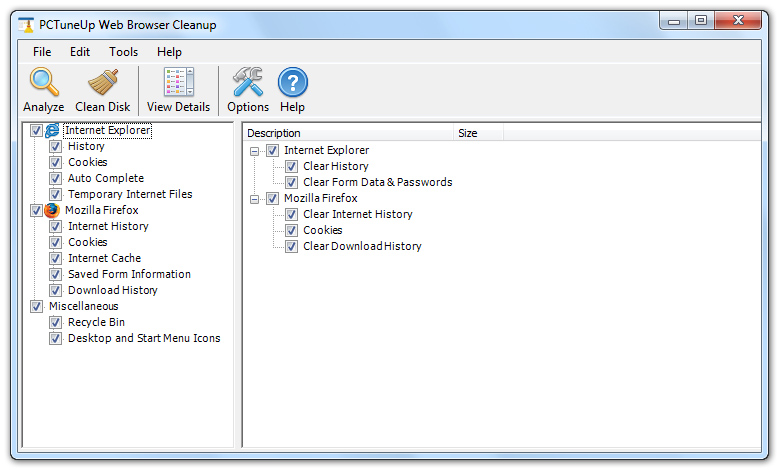Image resolution: width=779 pixels, height=470 pixels.
Task: Click the Mozilla Firefox logo in left tree
Action: coord(52,211)
